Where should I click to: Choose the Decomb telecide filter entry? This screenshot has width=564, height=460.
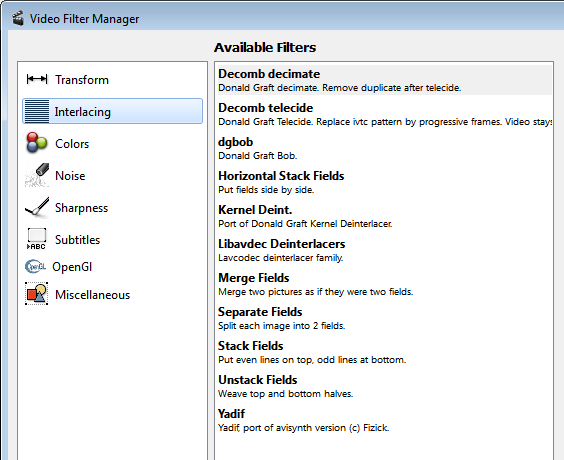coord(385,114)
